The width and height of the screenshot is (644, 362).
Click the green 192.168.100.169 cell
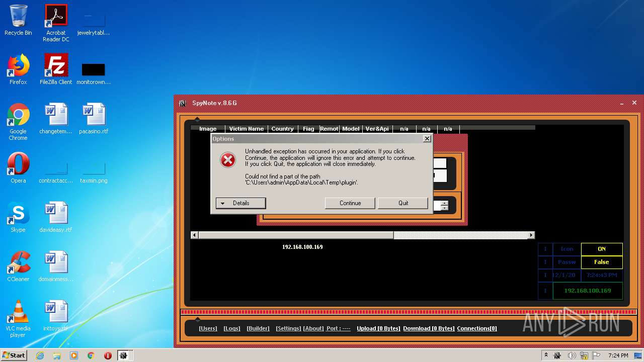pyautogui.click(x=588, y=291)
